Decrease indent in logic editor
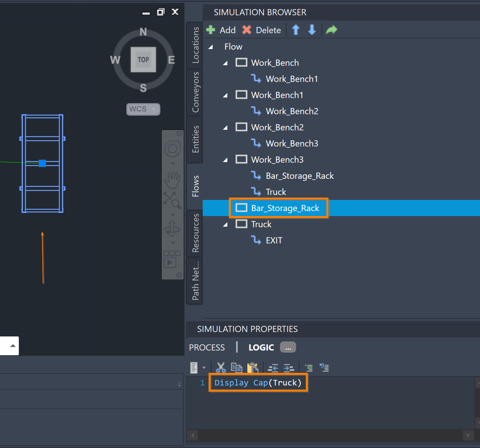The width and height of the screenshot is (480, 448). 273,368
